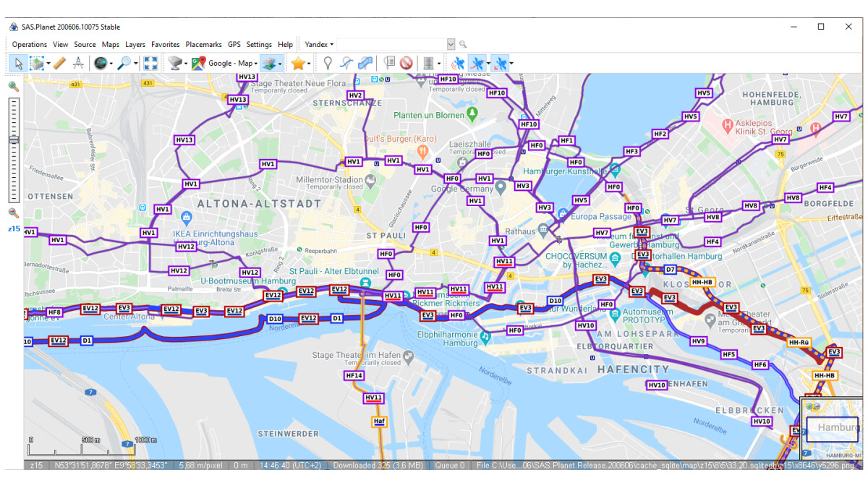The width and height of the screenshot is (868, 488).
Task: Open the placemark manager list icon
Action: pos(391,63)
